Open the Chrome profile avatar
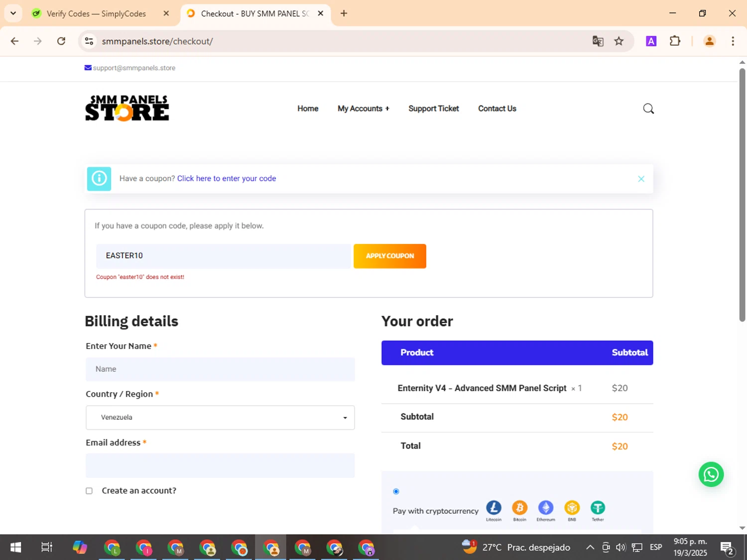 pyautogui.click(x=709, y=41)
